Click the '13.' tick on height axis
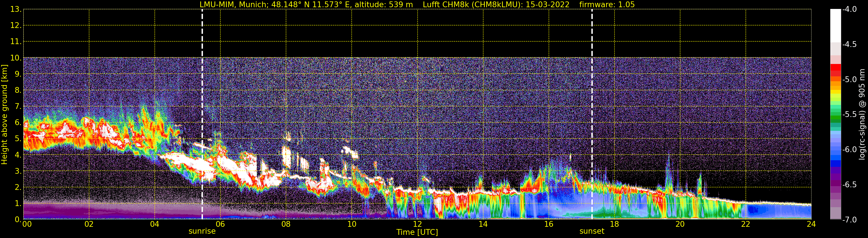Screen dimensions: 868x238 click(x=16, y=10)
